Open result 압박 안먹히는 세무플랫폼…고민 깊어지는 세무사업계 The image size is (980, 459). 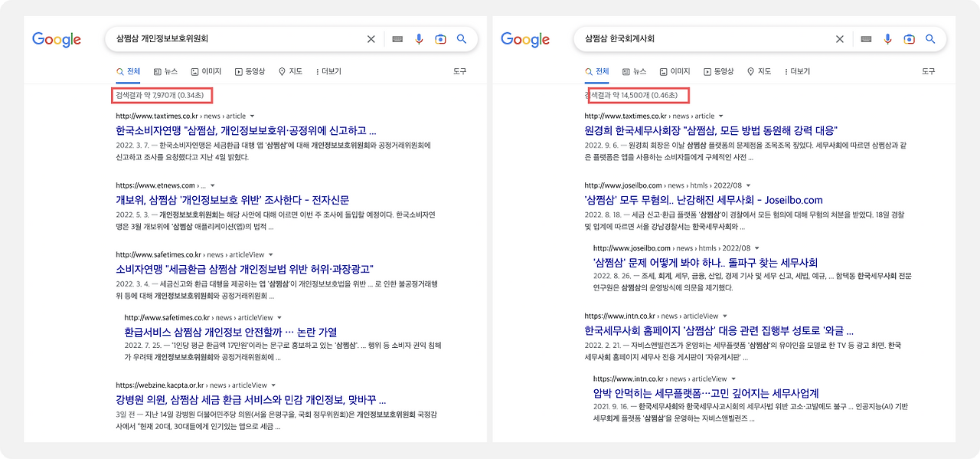706,394
